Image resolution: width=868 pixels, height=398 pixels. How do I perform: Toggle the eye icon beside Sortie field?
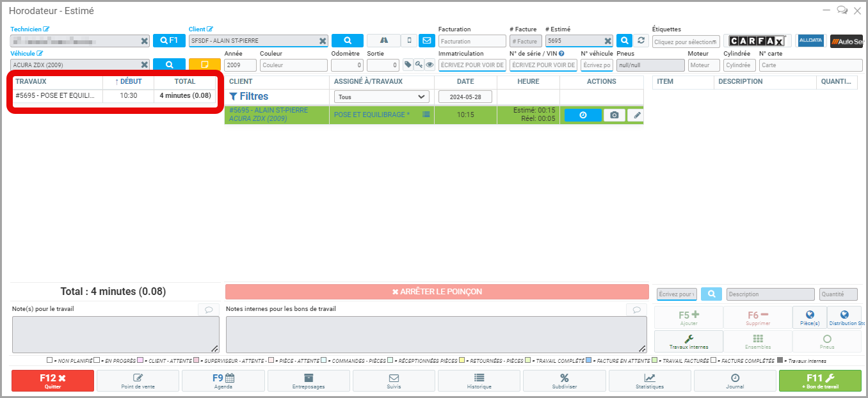pos(430,65)
